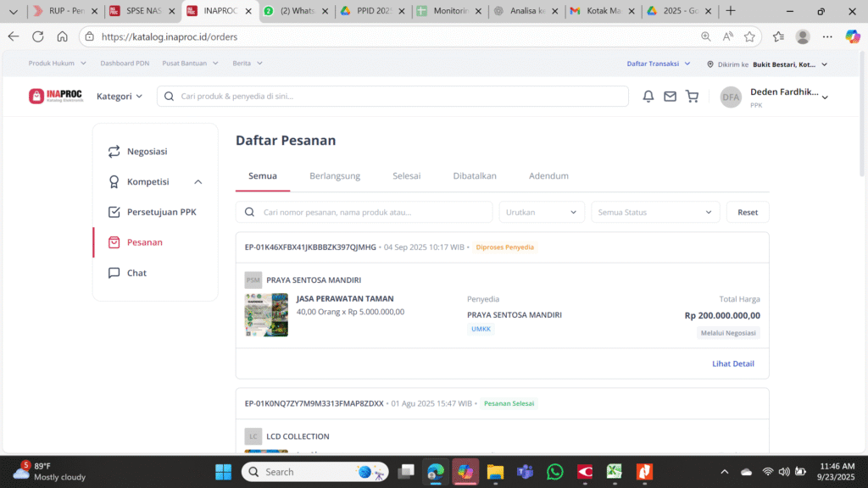868x488 pixels.
Task: Click the Persetujuan PPK checkbox icon
Action: 114,212
